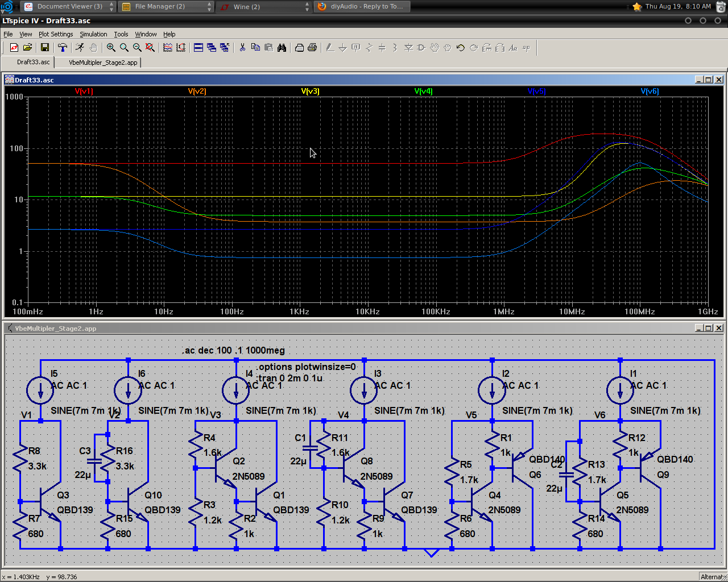Find with the binoculars icon
The image size is (728, 582).
pos(282,48)
